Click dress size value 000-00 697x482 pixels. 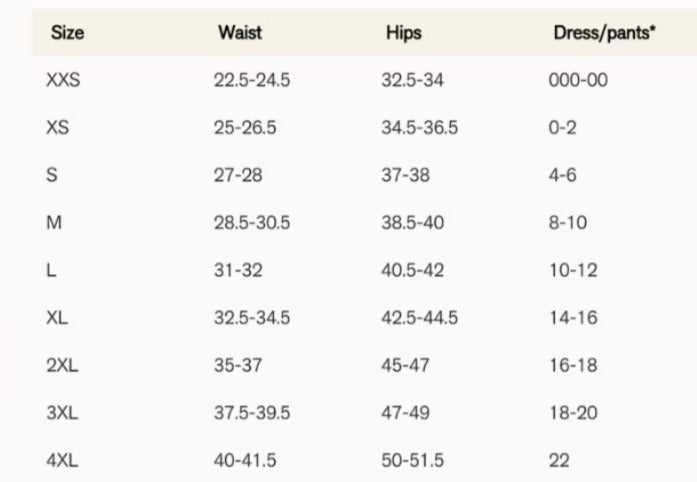click(578, 80)
